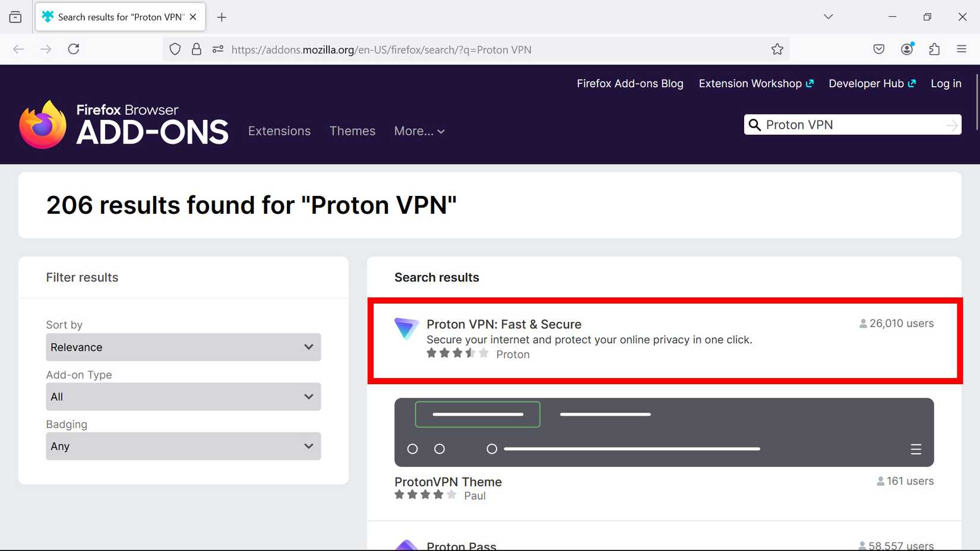This screenshot has width=980, height=551.
Task: Open the Firefox application hamburger menu
Action: click(962, 49)
